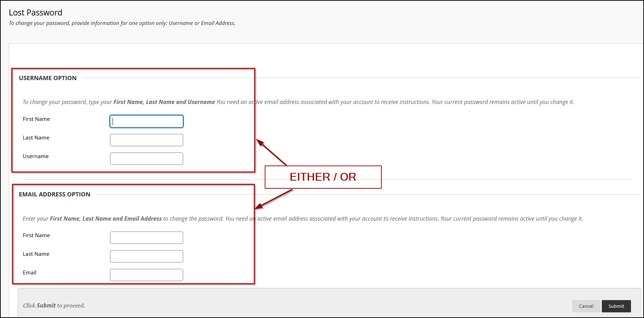Click Last Name field under Email Address Option
Screen dimensions: 644x318
pos(146,257)
